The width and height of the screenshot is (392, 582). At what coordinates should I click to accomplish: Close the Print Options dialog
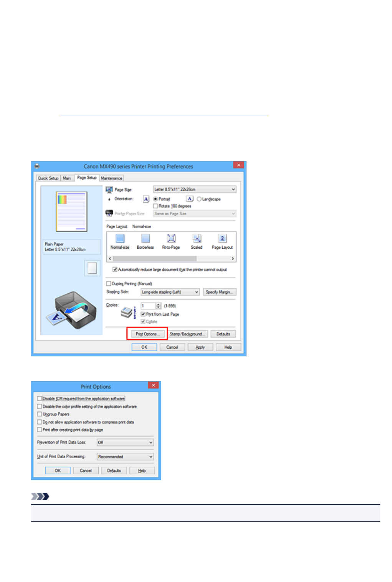click(x=153, y=385)
